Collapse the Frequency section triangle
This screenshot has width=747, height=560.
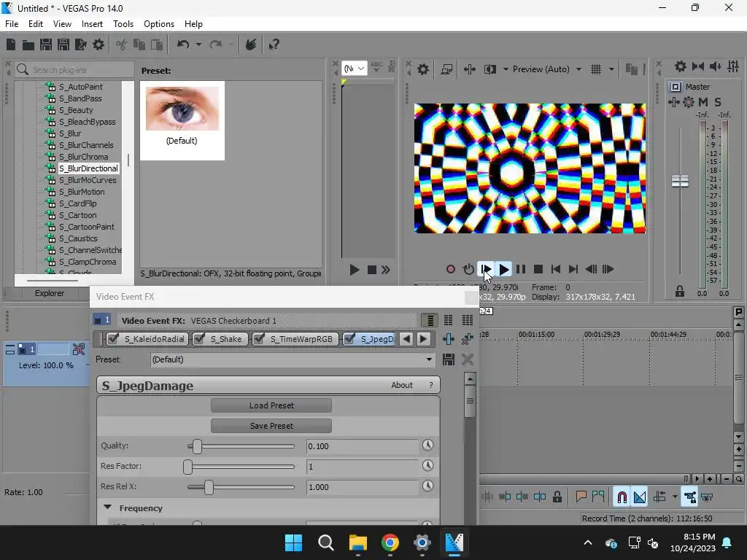tap(108, 507)
